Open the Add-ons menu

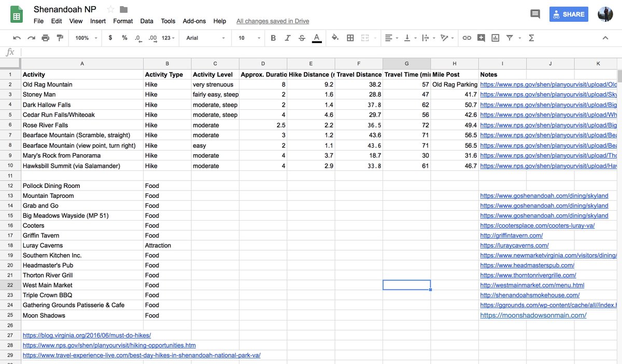(194, 21)
